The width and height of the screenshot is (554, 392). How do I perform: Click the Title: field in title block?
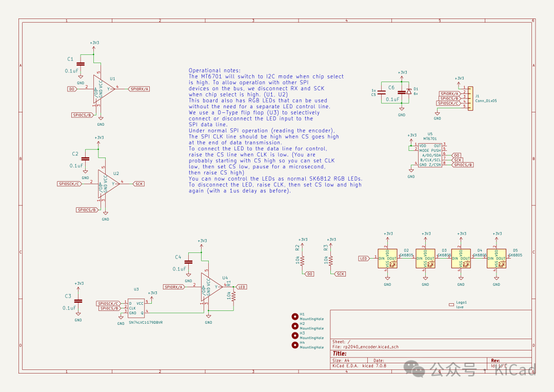(x=339, y=354)
